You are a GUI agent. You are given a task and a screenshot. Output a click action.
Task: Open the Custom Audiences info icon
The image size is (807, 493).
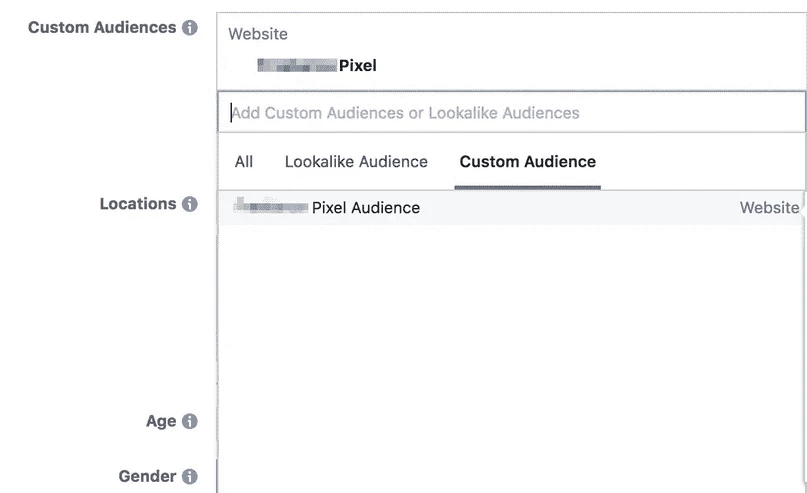click(189, 27)
